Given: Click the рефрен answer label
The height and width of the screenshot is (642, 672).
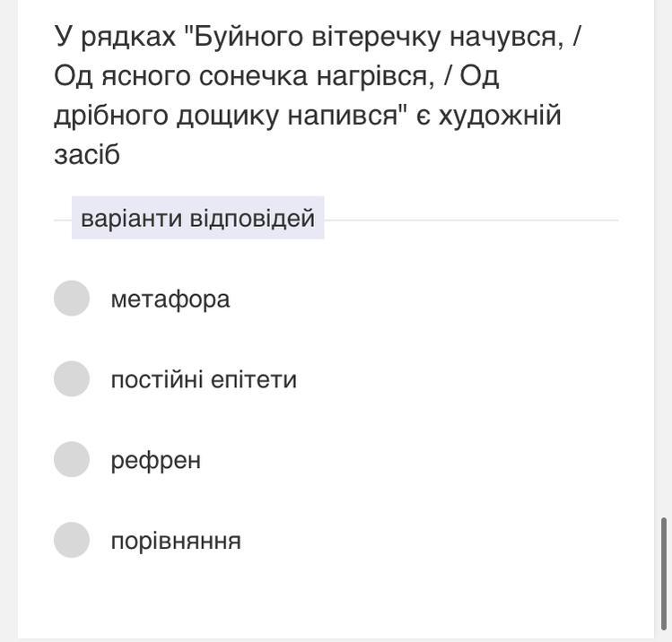Looking at the screenshot, I should (x=155, y=460).
